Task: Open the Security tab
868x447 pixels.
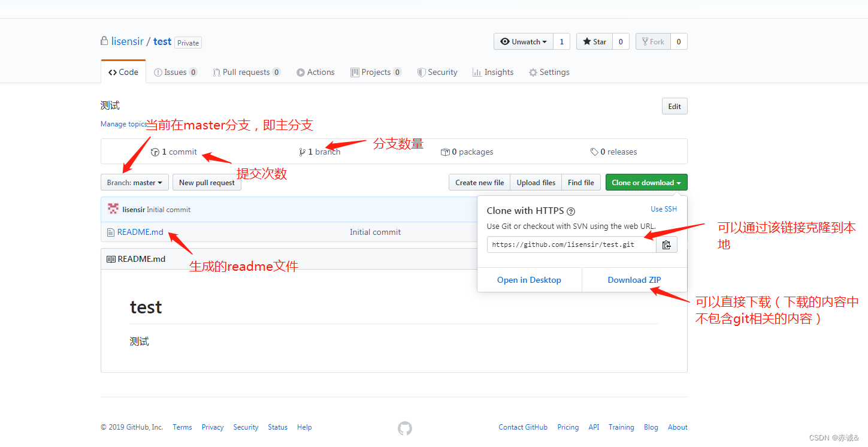Action: pos(437,72)
